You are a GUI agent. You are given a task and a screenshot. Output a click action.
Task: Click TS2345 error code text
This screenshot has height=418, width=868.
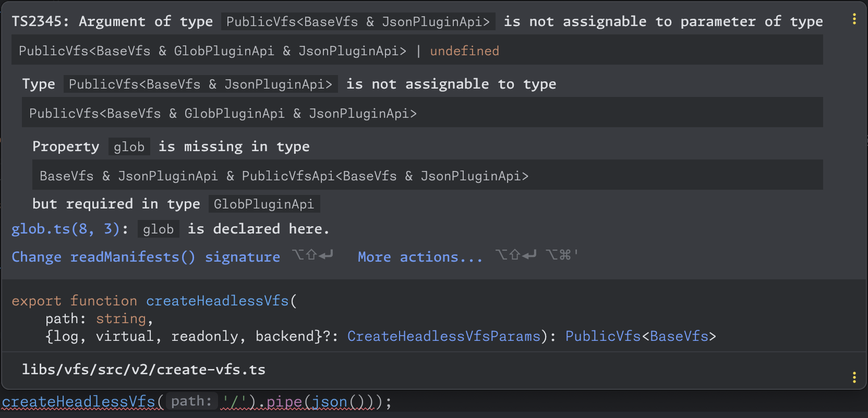(x=36, y=21)
